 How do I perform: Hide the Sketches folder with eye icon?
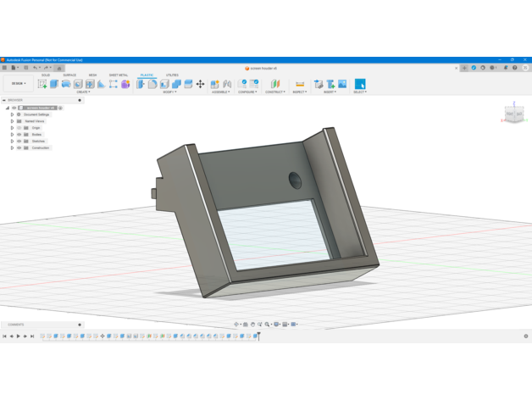(19, 142)
